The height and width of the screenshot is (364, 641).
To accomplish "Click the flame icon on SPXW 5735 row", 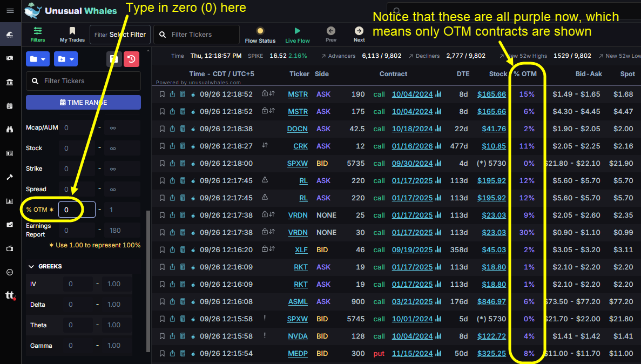I will (193, 164).
